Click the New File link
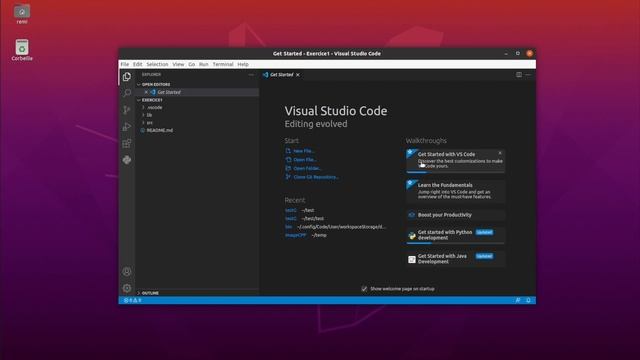The width and height of the screenshot is (640, 360). click(x=304, y=151)
